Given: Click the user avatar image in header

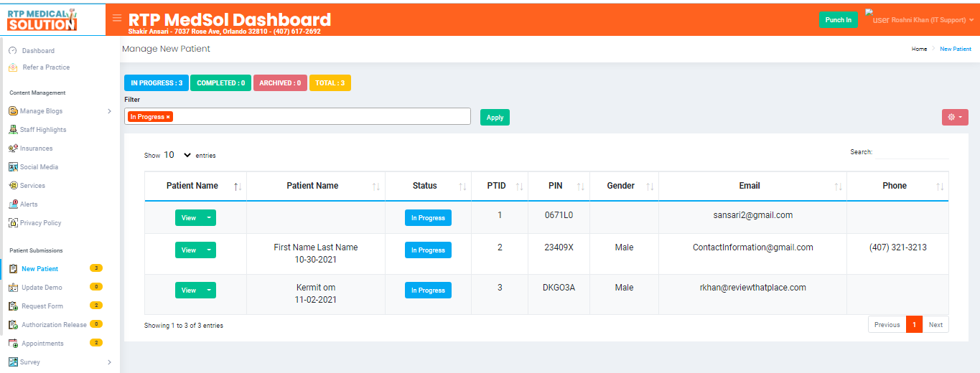Looking at the screenshot, I should pyautogui.click(x=877, y=16).
